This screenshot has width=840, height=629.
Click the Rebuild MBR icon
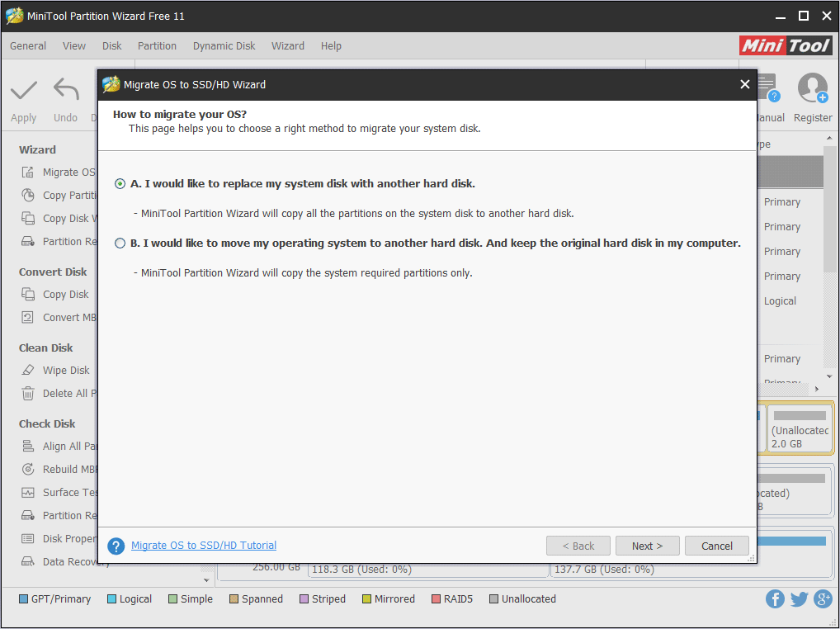[x=27, y=470]
